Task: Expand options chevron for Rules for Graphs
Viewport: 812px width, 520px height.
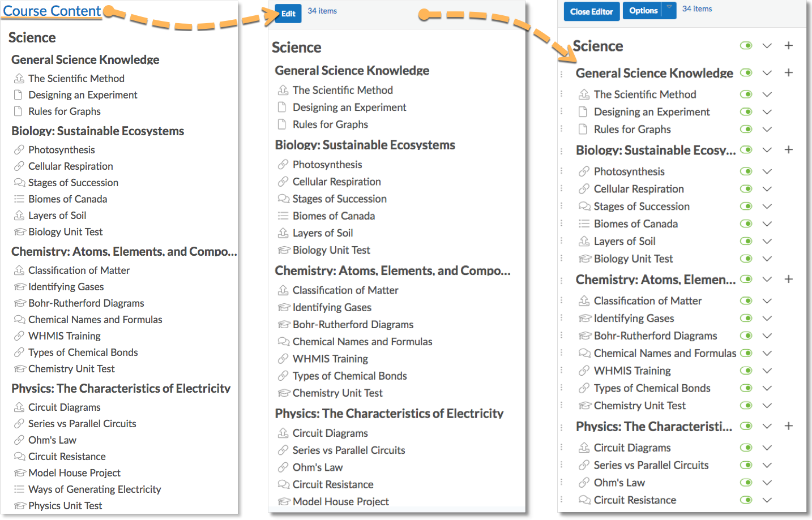Action: click(767, 130)
